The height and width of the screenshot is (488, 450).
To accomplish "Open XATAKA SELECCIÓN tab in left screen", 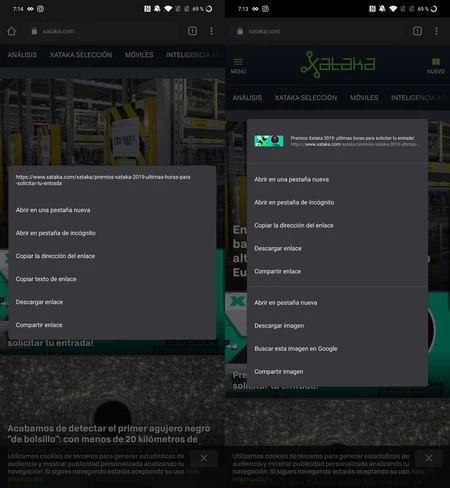I will click(81, 55).
